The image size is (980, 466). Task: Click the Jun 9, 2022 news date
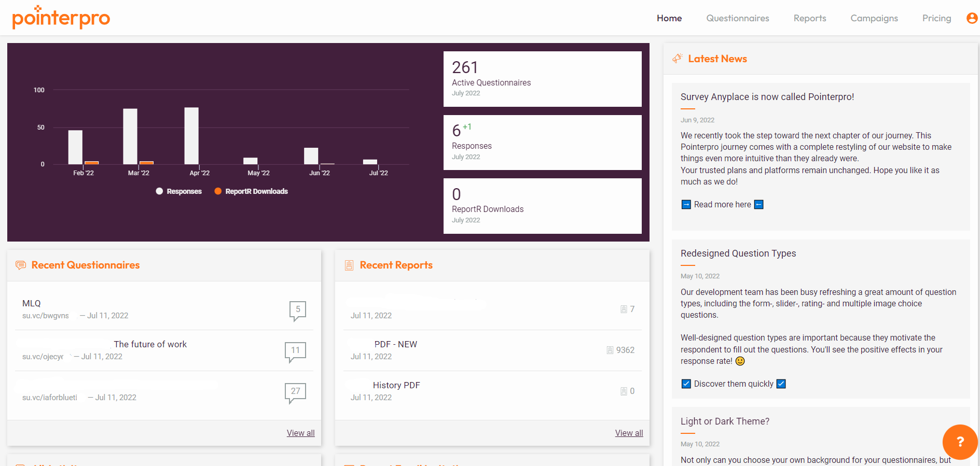pos(697,120)
